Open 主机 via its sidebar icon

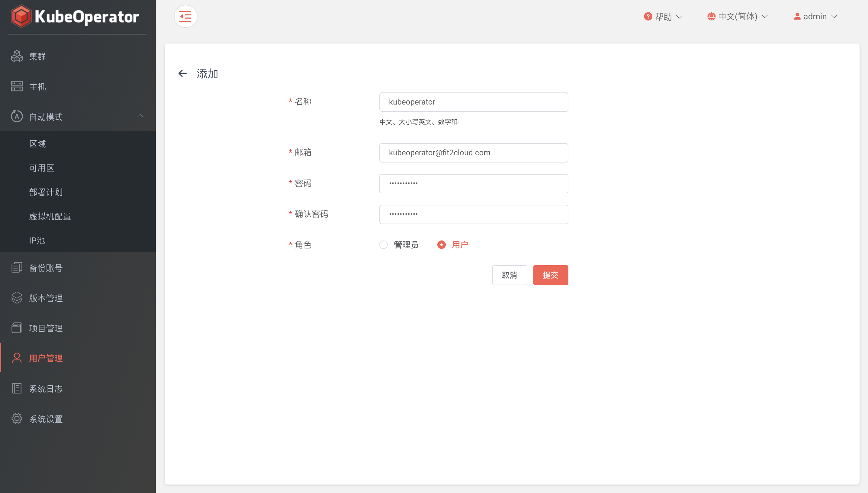(x=17, y=86)
